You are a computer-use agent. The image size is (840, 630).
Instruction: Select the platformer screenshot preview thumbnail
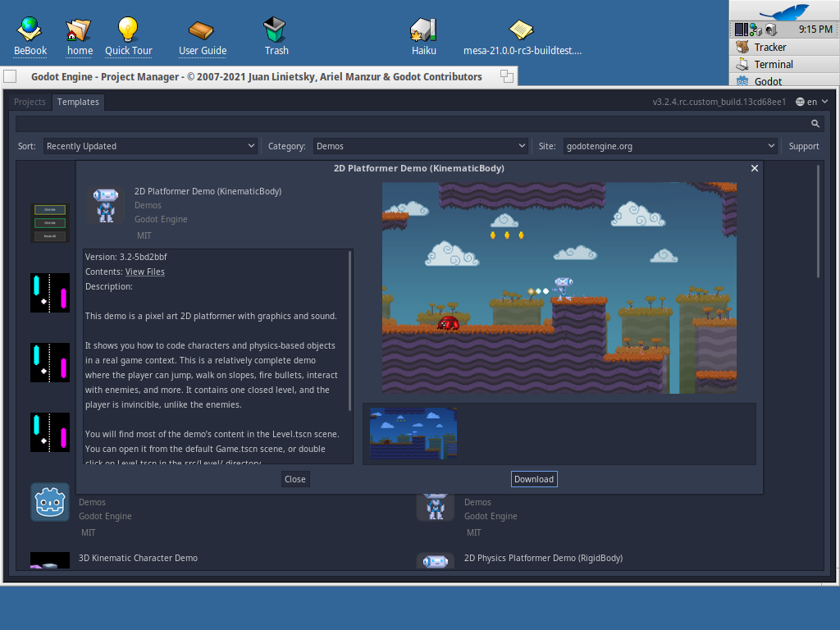pyautogui.click(x=413, y=433)
